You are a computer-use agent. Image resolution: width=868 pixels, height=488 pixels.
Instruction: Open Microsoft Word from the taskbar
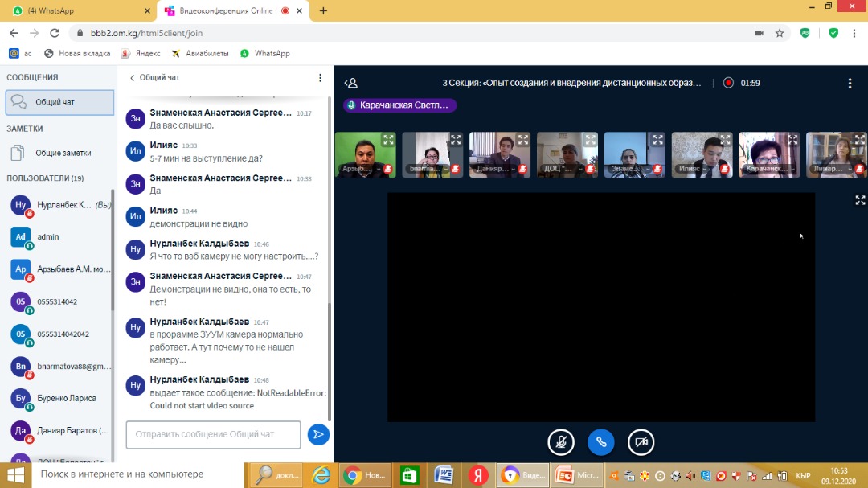444,474
